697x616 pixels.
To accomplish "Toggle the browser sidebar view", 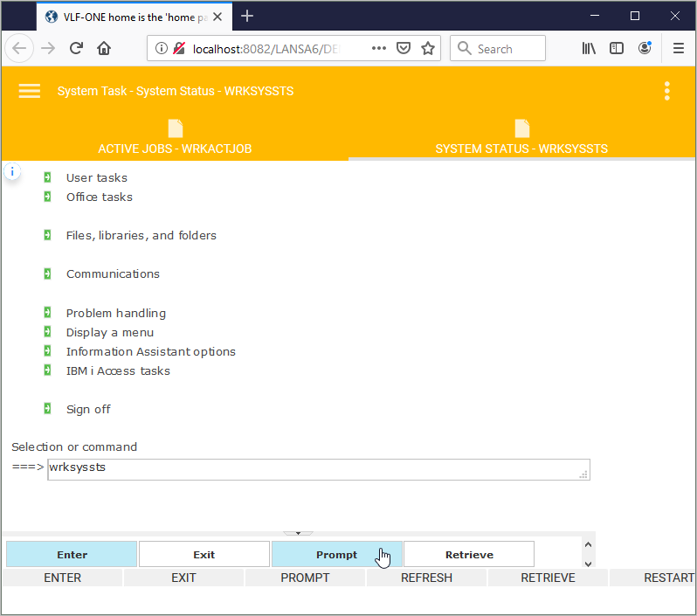I will (617, 49).
